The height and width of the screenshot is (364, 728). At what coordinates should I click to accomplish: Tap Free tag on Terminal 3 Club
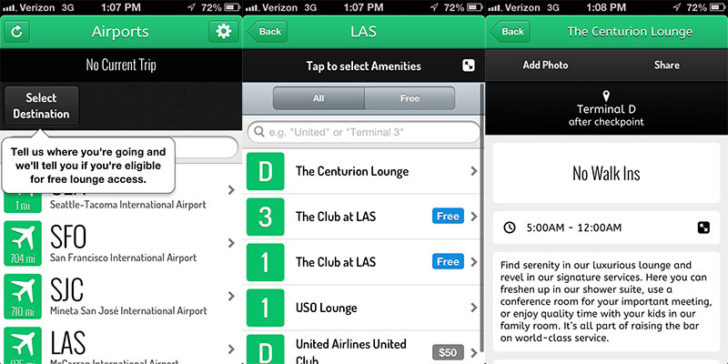[448, 216]
